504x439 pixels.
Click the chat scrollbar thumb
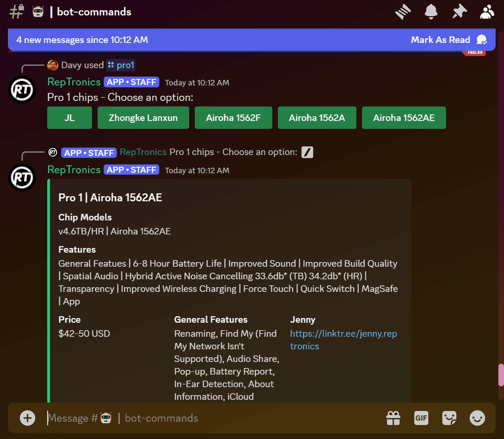(501, 375)
